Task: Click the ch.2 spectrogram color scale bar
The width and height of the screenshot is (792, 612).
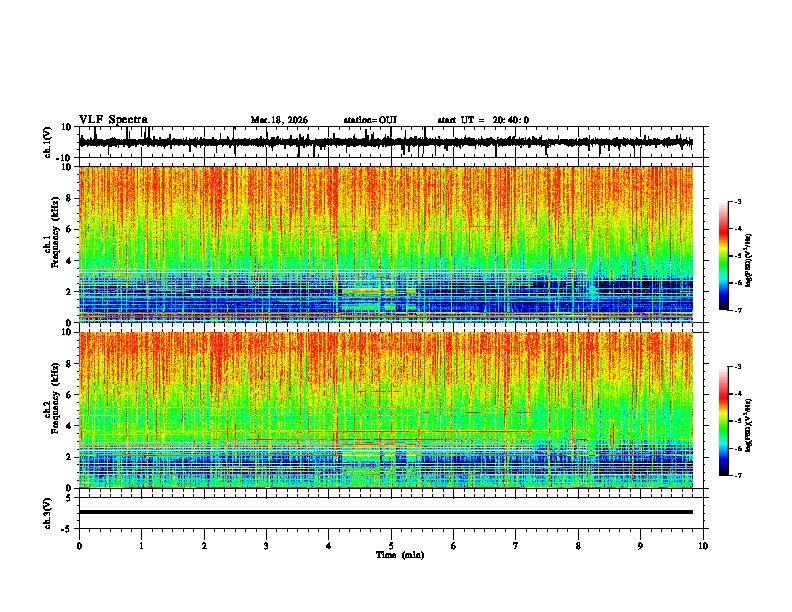Action: click(x=724, y=421)
